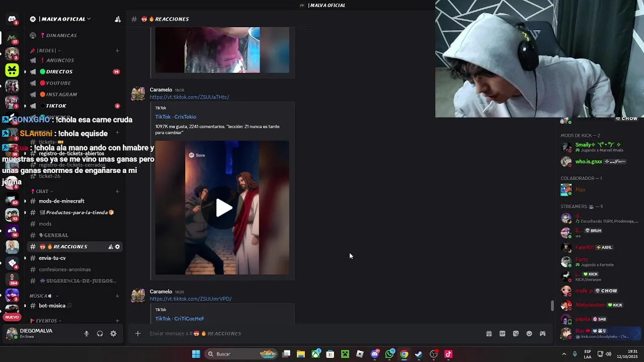Open Chrome from the taskbar
The image size is (644, 362).
[x=404, y=354]
